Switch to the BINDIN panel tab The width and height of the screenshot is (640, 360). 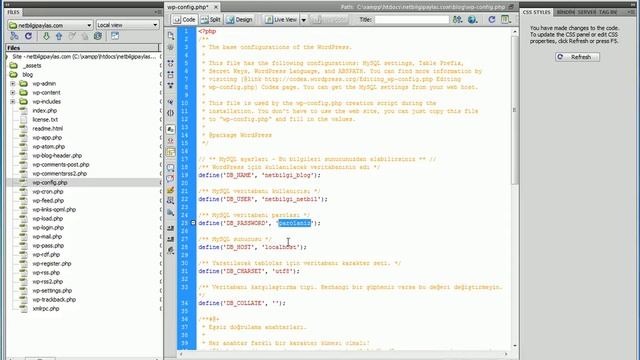(566, 12)
